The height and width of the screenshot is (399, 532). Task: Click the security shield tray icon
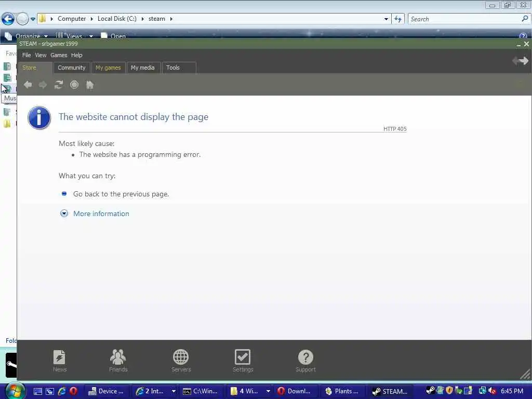[449, 391]
